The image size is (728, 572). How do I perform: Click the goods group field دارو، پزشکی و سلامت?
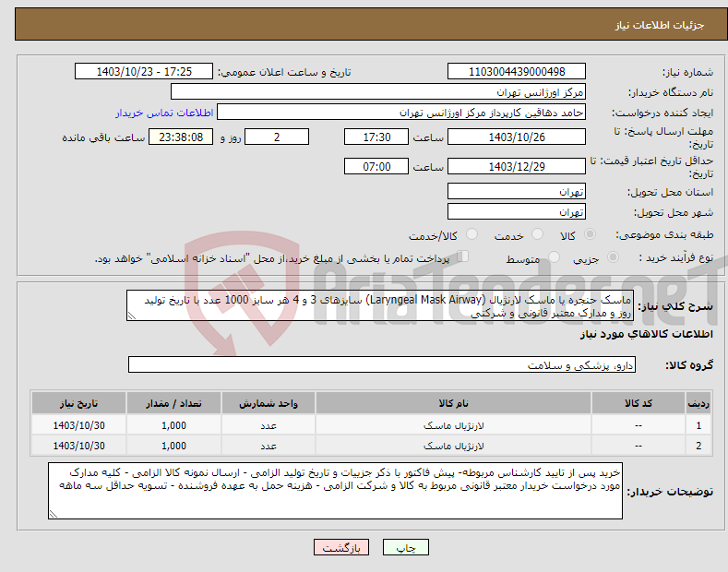tap(382, 365)
